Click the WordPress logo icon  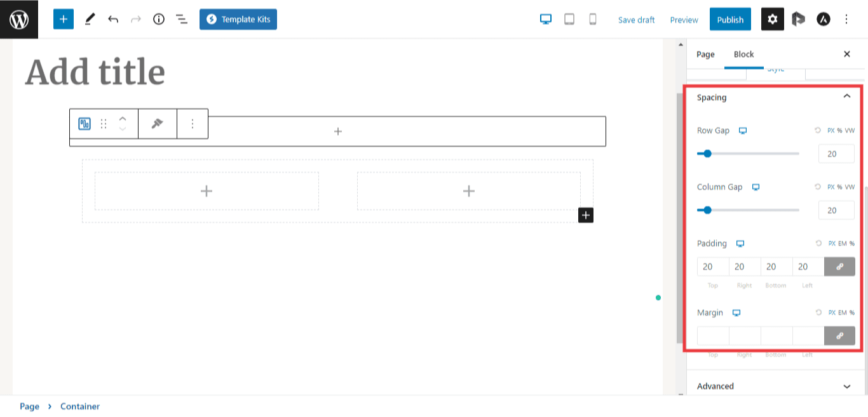(19, 19)
